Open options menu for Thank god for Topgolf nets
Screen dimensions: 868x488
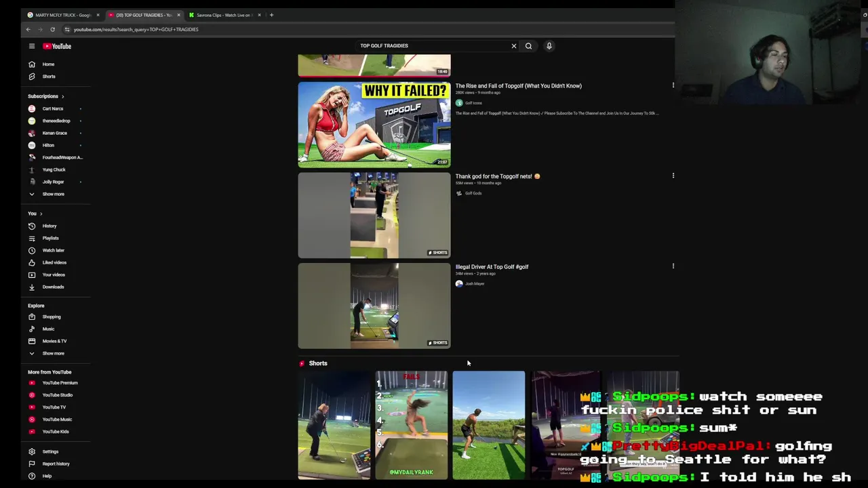[673, 176]
